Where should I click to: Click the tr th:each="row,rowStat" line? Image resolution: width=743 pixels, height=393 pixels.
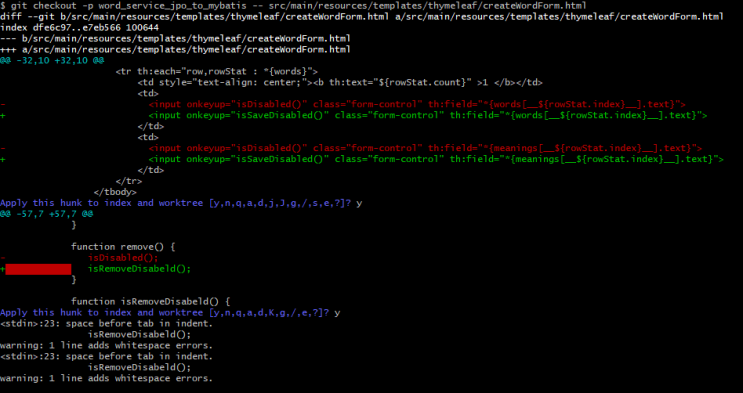pos(217,72)
